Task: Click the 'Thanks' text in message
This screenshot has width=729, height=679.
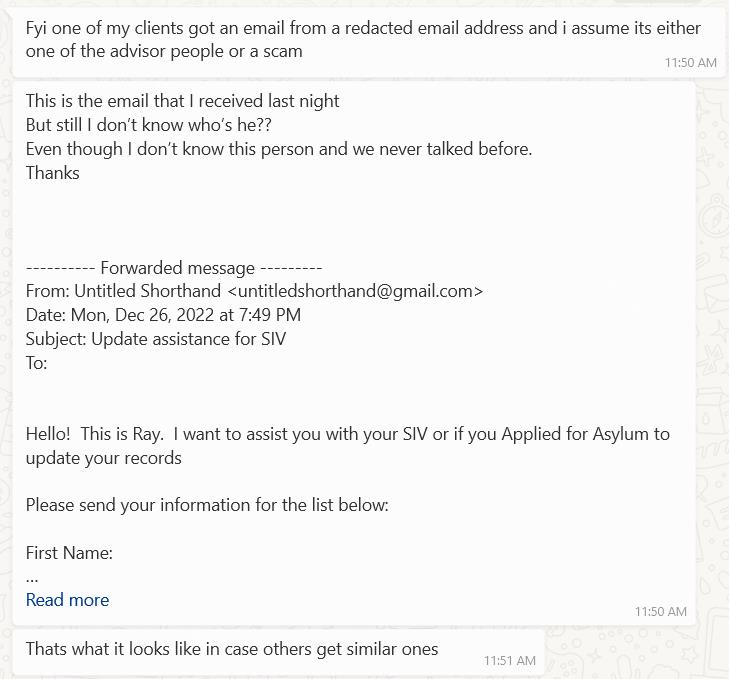Action: pyautogui.click(x=52, y=173)
